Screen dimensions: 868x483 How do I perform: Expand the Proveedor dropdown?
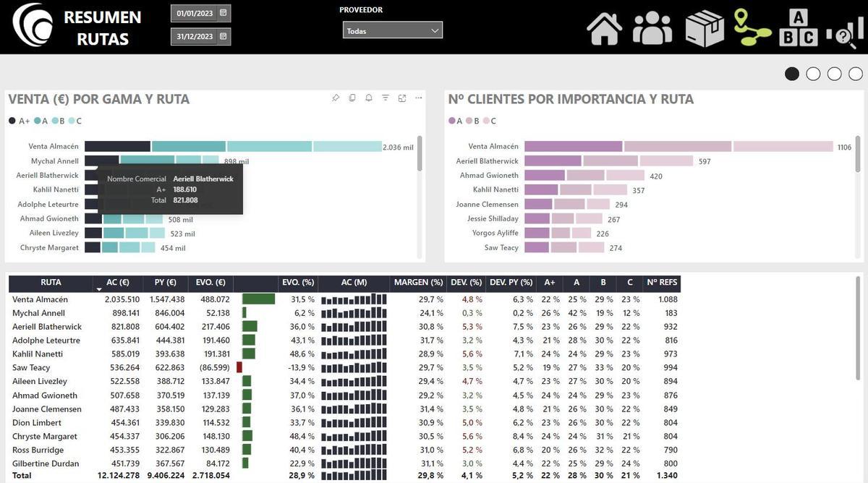[392, 30]
